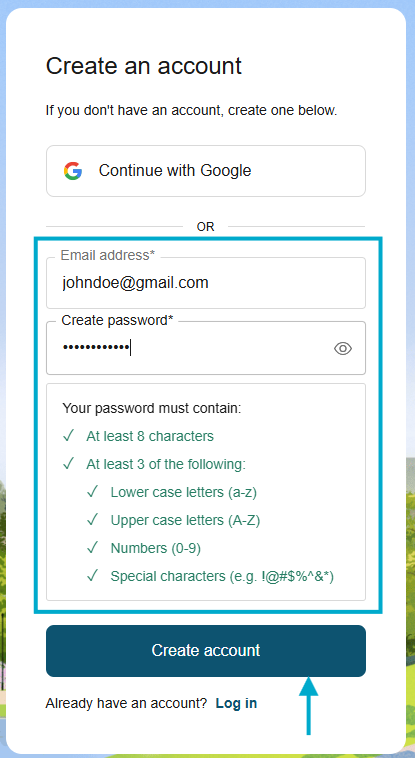The width and height of the screenshot is (415, 758).
Task: Click the Google logo icon
Action: pos(73,171)
